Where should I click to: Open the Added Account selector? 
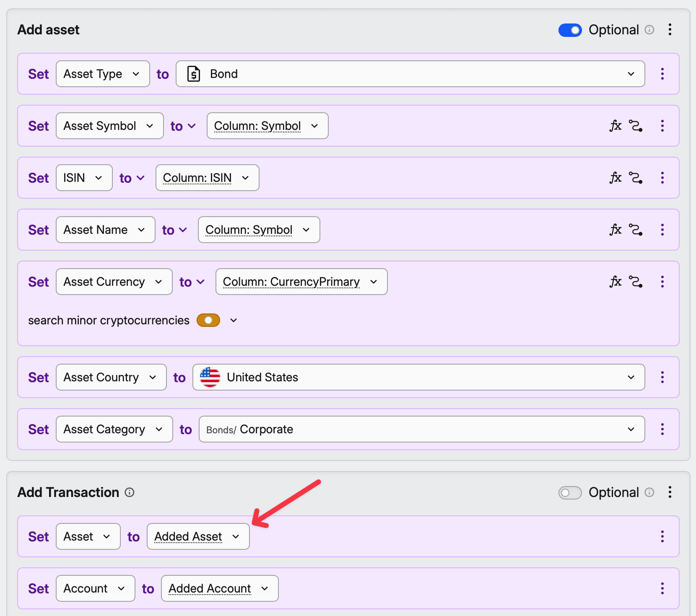point(219,588)
